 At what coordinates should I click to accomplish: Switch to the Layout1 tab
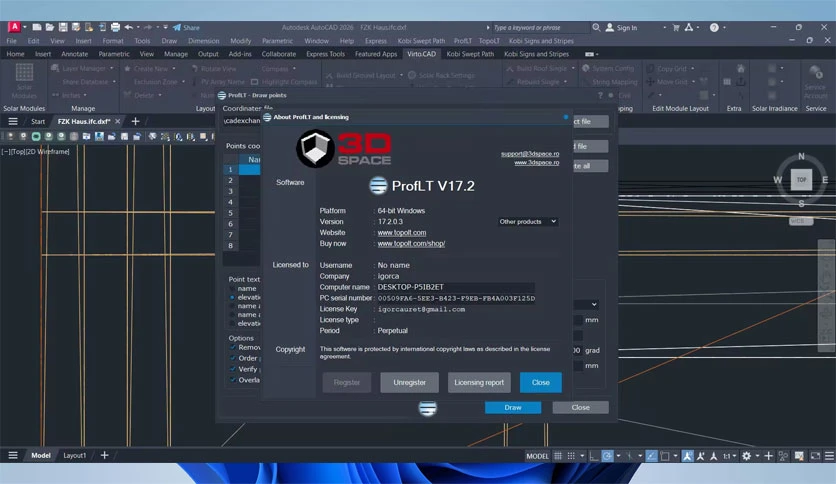(75, 455)
